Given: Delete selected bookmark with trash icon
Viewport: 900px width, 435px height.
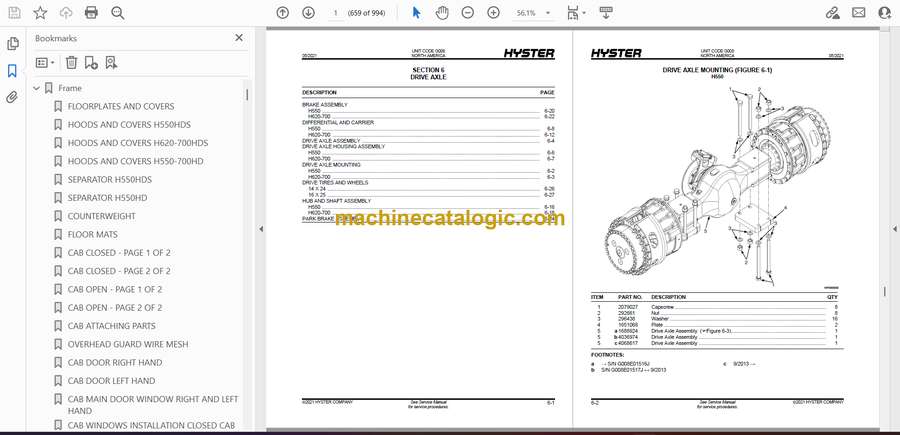Looking at the screenshot, I should click(x=71, y=63).
